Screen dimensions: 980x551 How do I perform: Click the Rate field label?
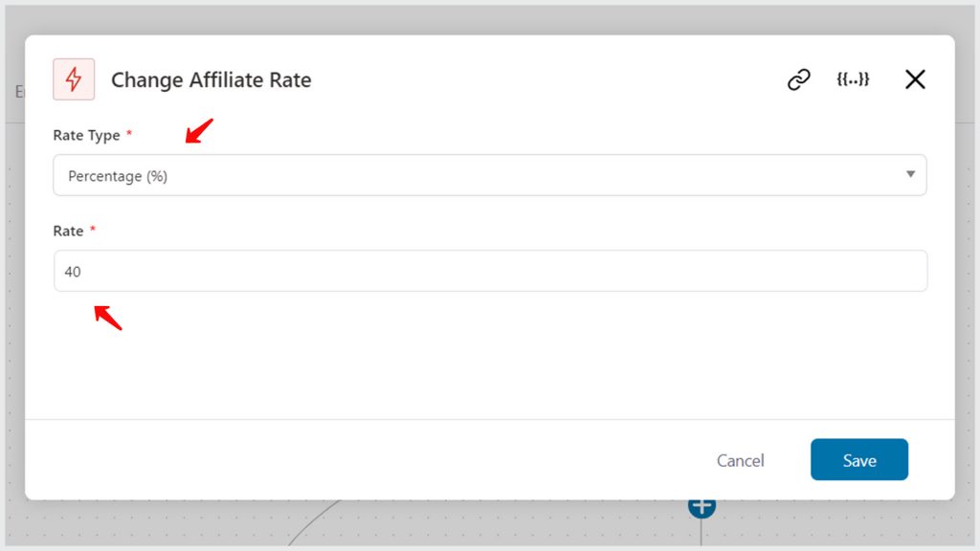pyautogui.click(x=68, y=231)
